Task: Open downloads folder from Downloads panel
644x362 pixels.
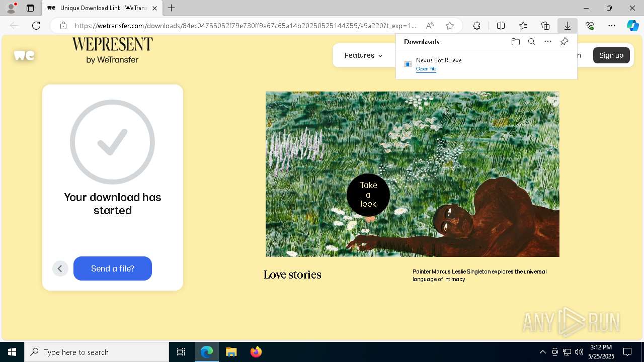Action: point(515,42)
